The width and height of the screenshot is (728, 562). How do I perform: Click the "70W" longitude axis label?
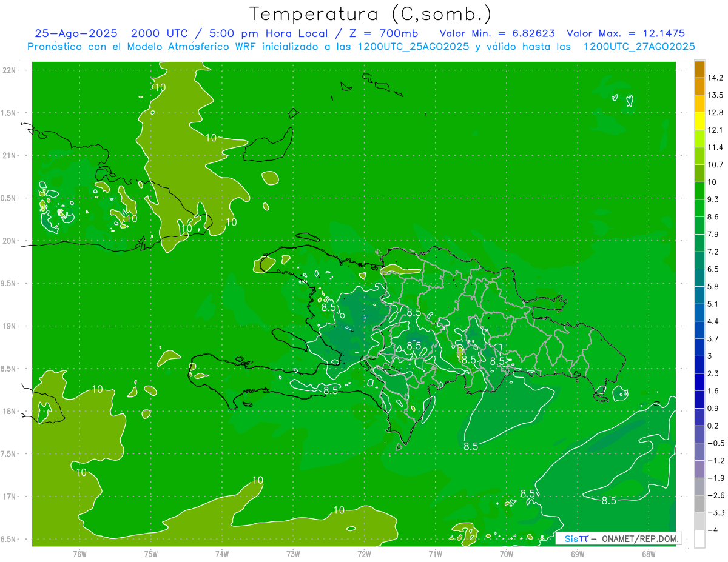pyautogui.click(x=507, y=554)
